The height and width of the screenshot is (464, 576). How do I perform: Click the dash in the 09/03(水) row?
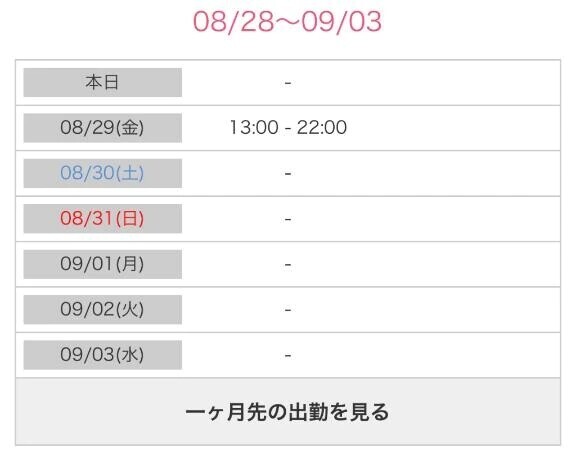click(x=288, y=355)
